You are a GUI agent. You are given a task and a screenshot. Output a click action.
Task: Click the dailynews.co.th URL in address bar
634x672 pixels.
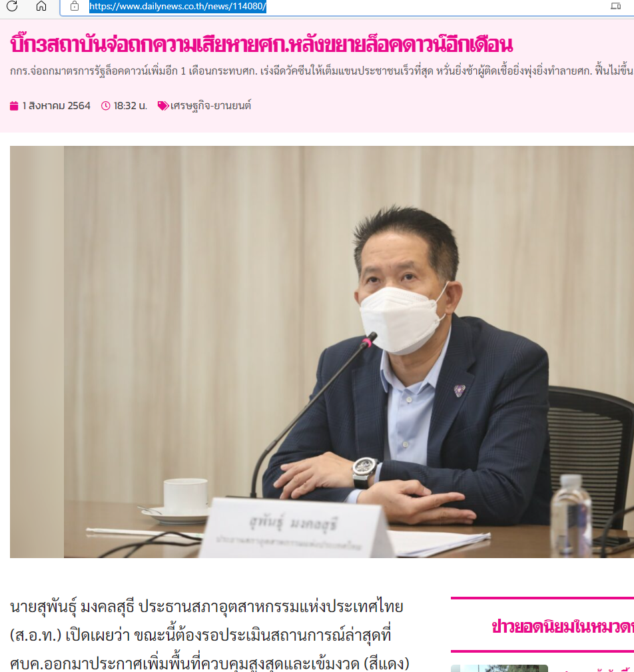177,7
